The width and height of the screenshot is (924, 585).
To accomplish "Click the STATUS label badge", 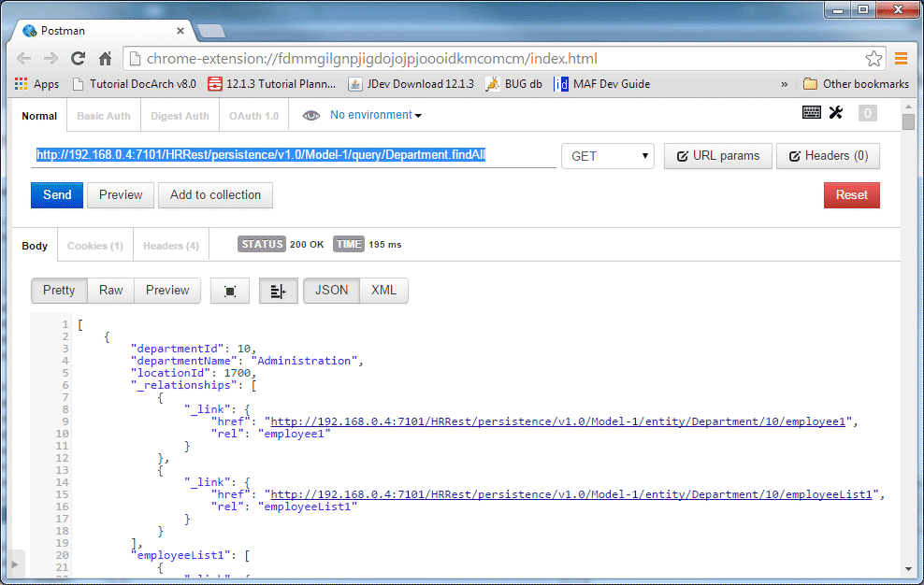I will (262, 244).
